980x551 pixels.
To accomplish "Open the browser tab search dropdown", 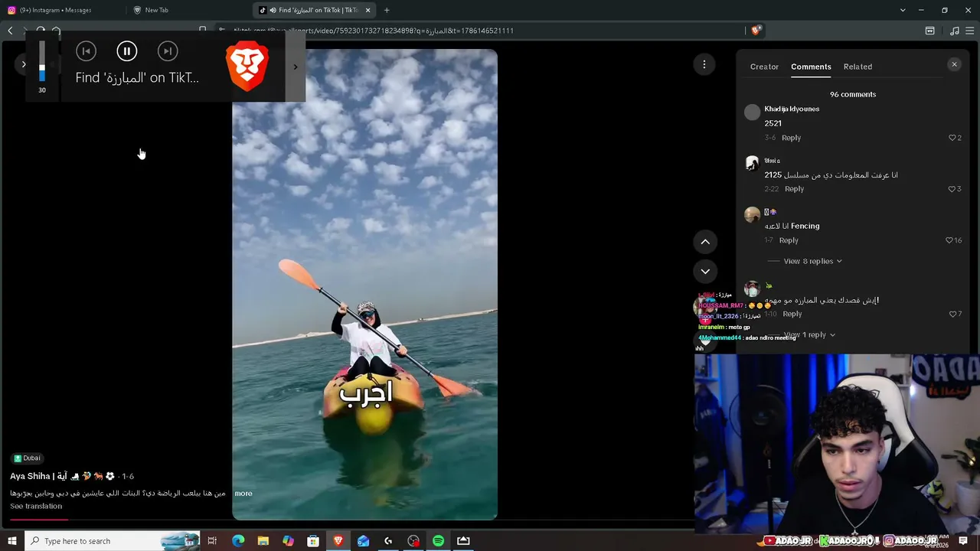I will coord(903,10).
